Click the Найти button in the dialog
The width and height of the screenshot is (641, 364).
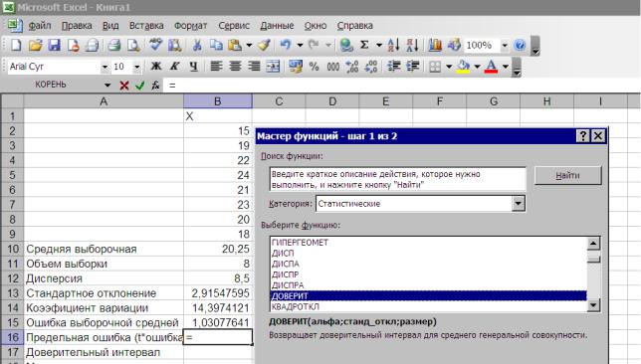(567, 176)
